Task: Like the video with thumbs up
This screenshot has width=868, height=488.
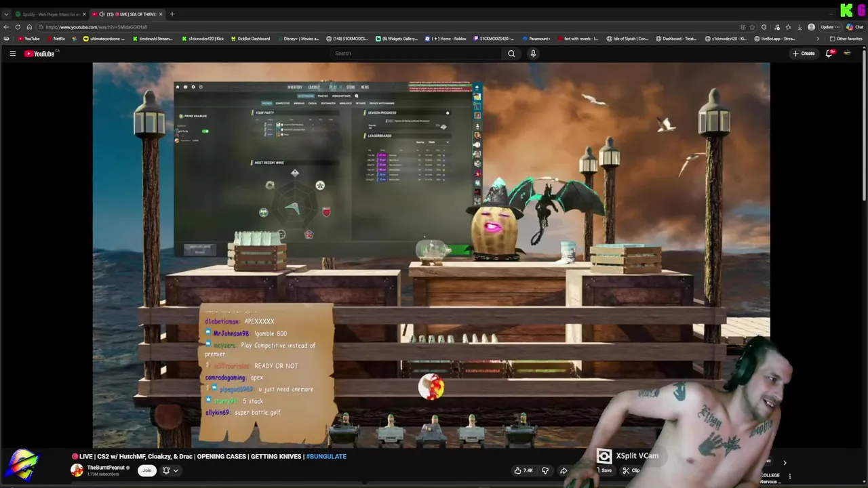Action: tap(517, 470)
